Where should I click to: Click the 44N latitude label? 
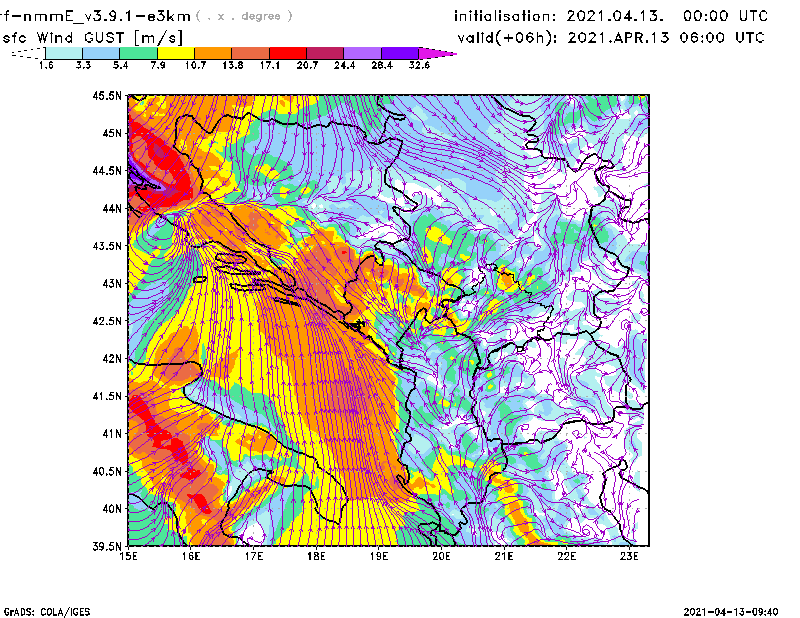coord(112,208)
